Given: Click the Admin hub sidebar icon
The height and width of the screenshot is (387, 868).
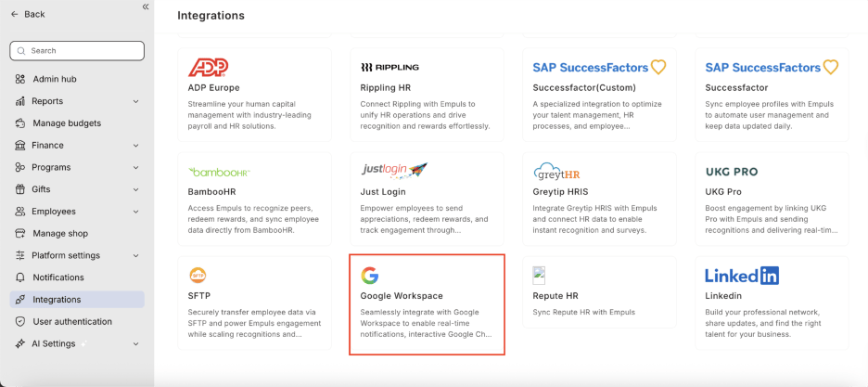Looking at the screenshot, I should [x=20, y=79].
